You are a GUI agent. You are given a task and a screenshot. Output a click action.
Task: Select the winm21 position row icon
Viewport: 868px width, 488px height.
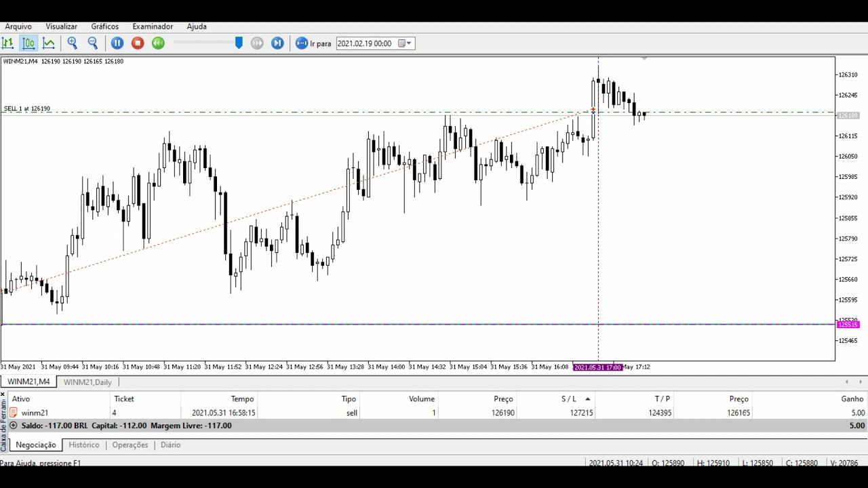click(x=13, y=413)
